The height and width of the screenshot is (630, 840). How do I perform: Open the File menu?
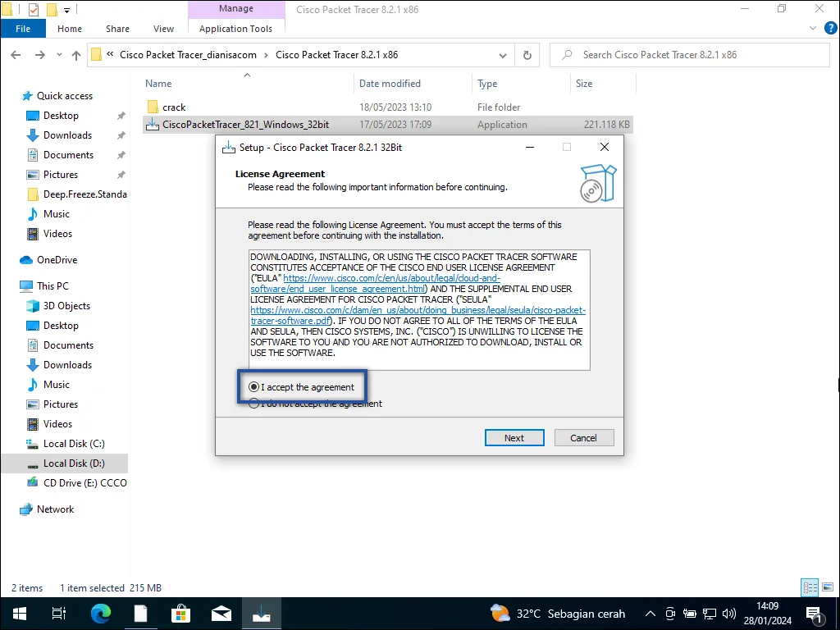point(23,29)
